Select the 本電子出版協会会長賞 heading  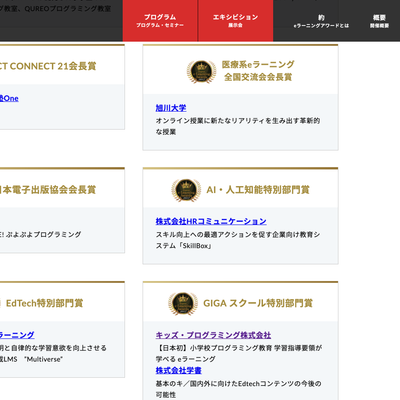48,190
